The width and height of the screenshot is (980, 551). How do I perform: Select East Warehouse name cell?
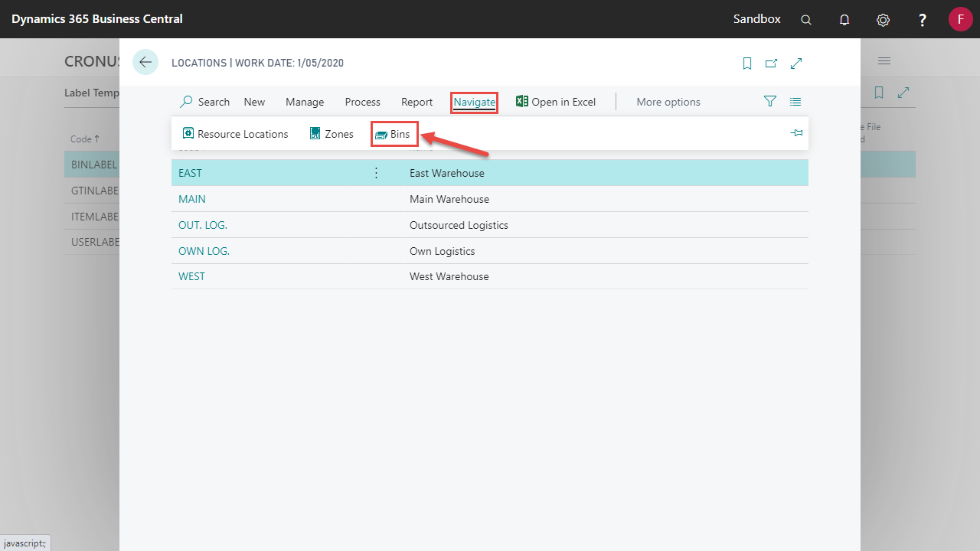[x=447, y=173]
